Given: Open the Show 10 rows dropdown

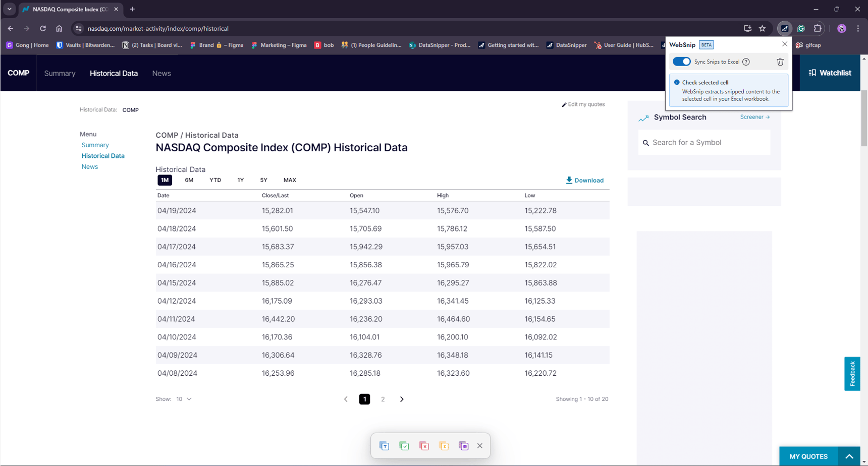Looking at the screenshot, I should pos(184,399).
